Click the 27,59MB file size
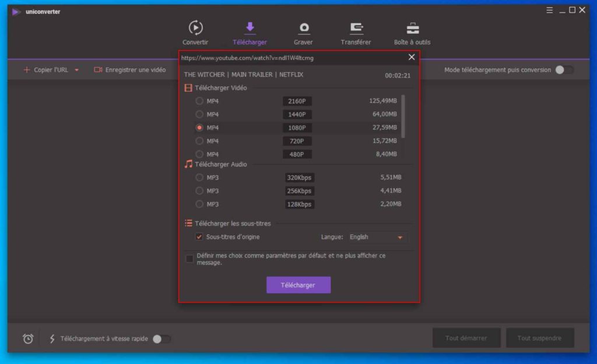 coord(385,128)
